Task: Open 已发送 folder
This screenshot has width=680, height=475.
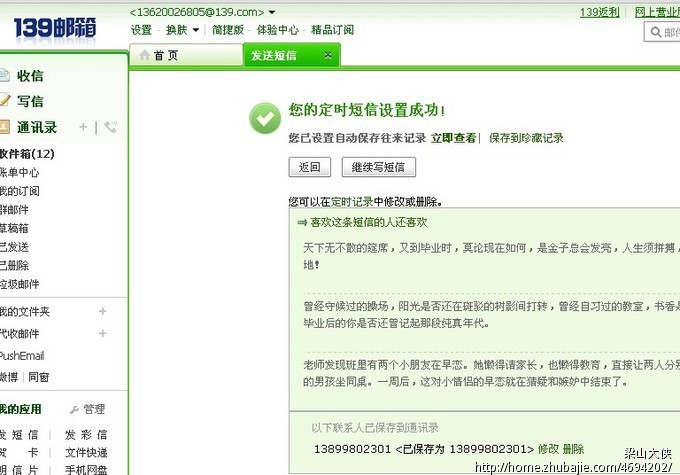Action: [14, 247]
